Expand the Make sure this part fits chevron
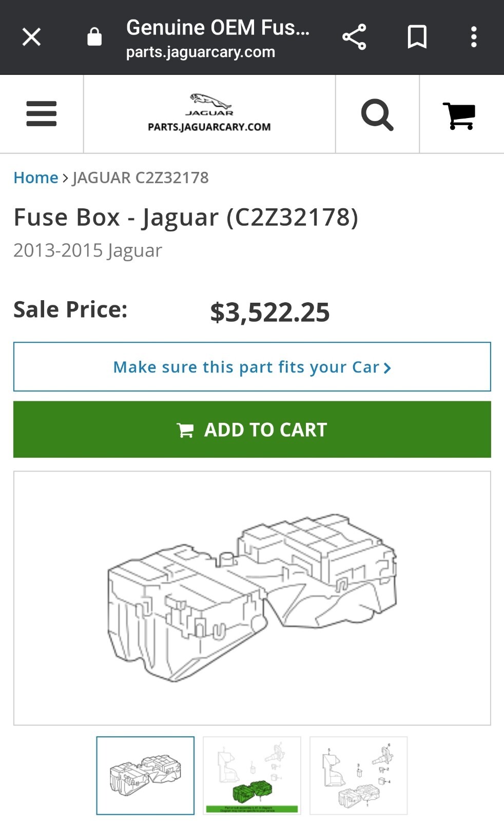The image size is (504, 821). coord(387,367)
